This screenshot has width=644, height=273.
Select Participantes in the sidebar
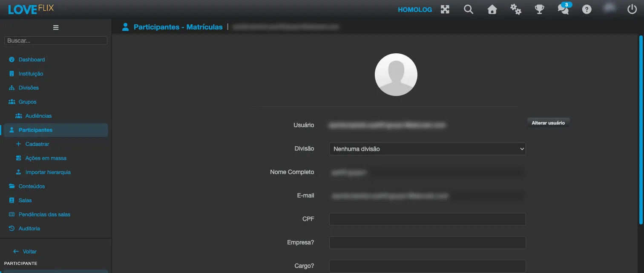point(56,130)
